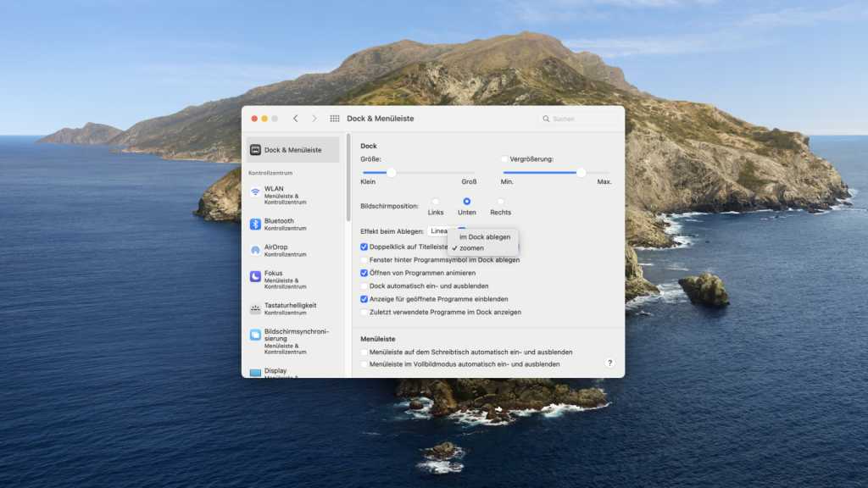The width and height of the screenshot is (868, 488).
Task: Click the red close window button
Action: pos(254,119)
